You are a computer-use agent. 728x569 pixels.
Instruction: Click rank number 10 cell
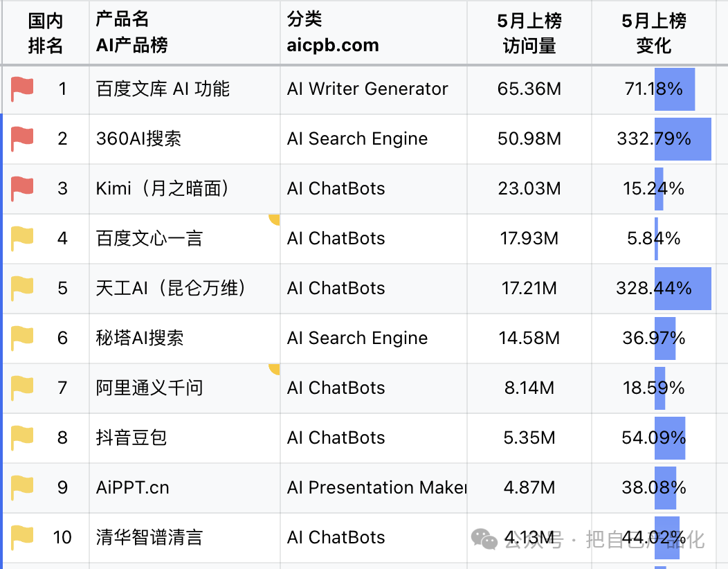click(46, 537)
